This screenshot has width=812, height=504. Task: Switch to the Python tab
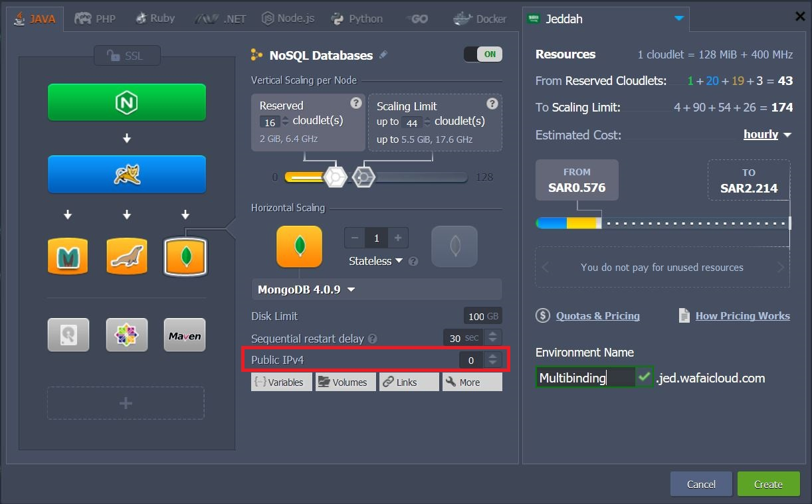pos(357,19)
